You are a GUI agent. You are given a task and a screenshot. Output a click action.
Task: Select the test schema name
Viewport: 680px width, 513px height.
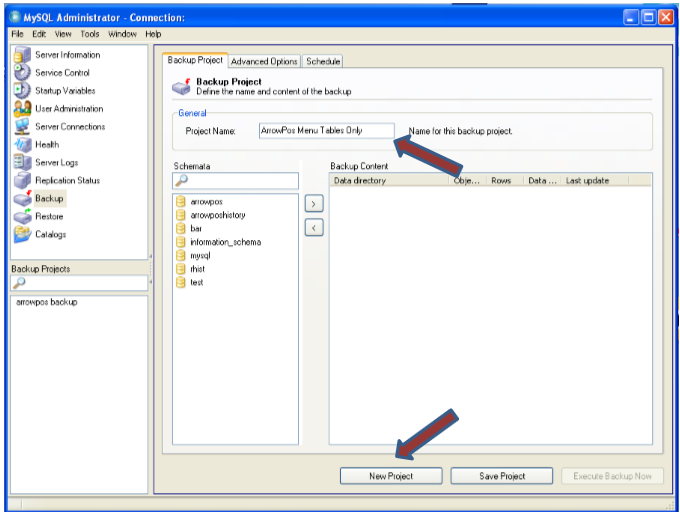click(x=196, y=282)
